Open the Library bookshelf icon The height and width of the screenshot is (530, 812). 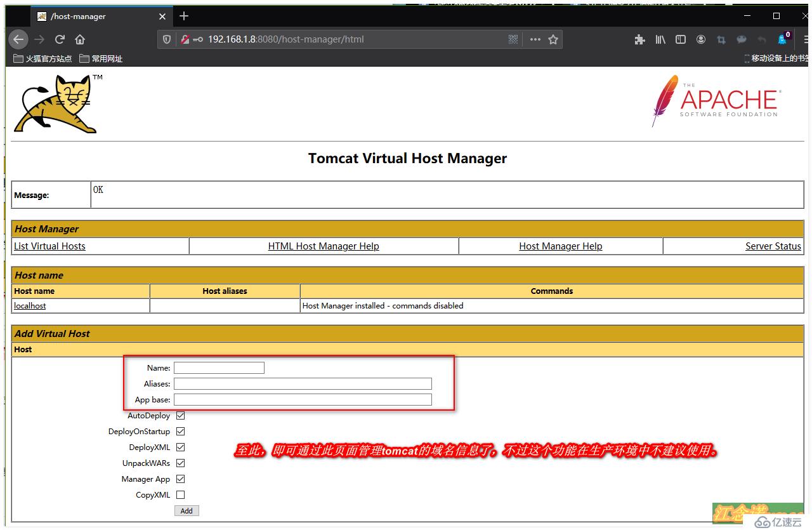[x=660, y=39]
